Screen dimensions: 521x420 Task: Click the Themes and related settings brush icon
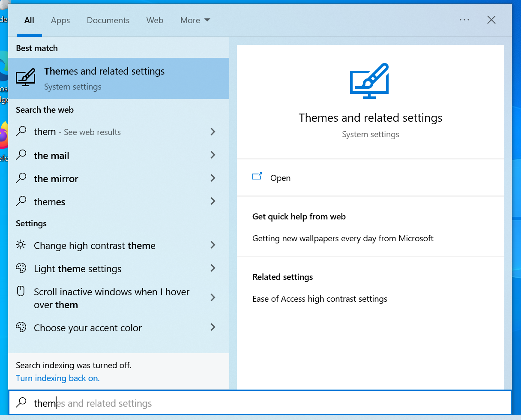pyautogui.click(x=25, y=77)
